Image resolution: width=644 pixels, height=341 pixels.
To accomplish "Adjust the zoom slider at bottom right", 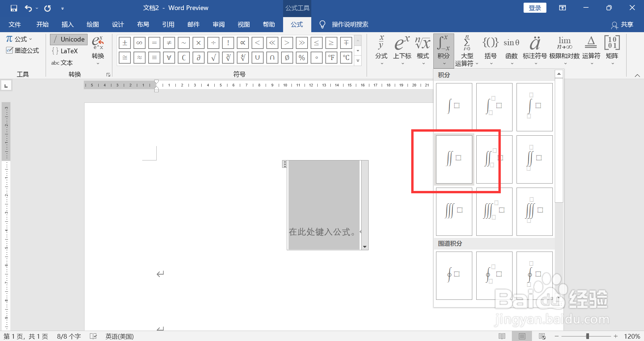I will coord(587,336).
